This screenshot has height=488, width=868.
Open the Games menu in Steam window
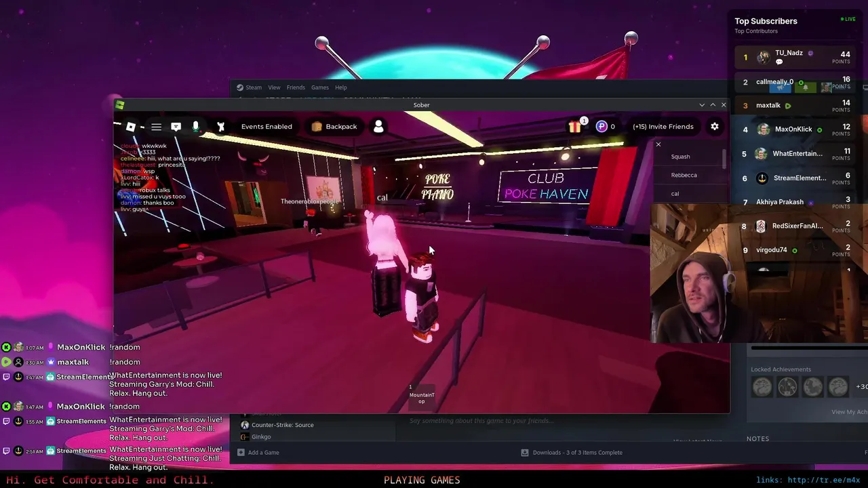pos(320,87)
